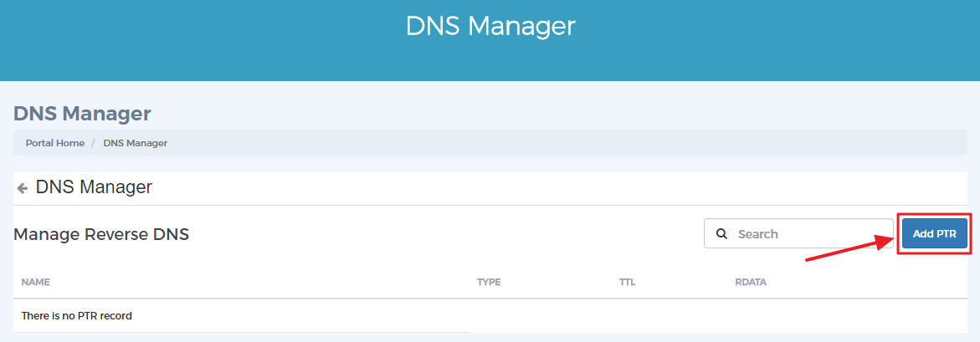Click the bold DNS Manager page title

click(83, 115)
